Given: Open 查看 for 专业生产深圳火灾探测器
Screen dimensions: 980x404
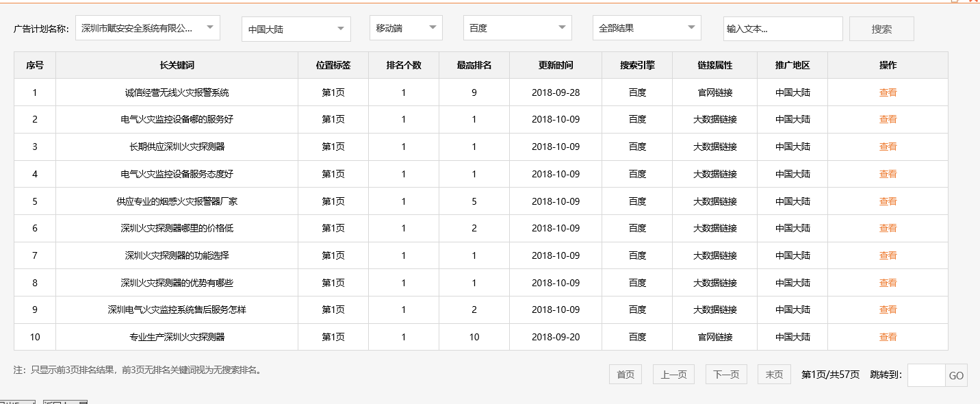Looking at the screenshot, I should coord(888,336).
